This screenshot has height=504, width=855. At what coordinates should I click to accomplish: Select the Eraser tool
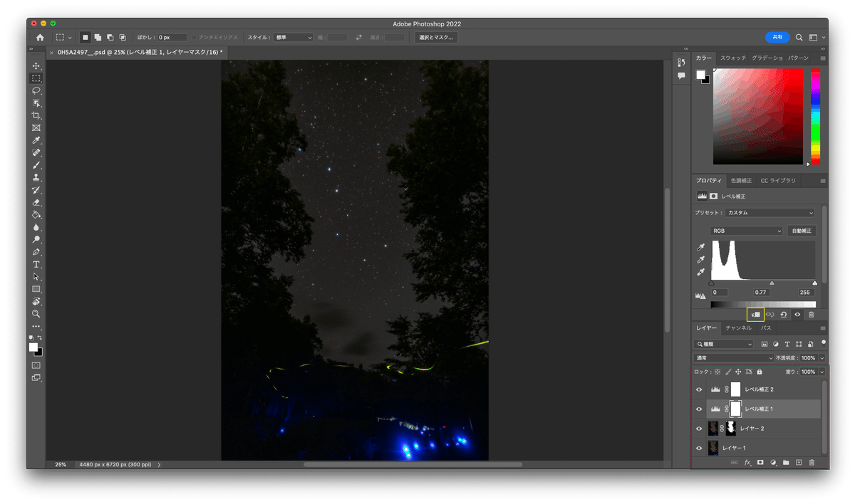(x=36, y=202)
